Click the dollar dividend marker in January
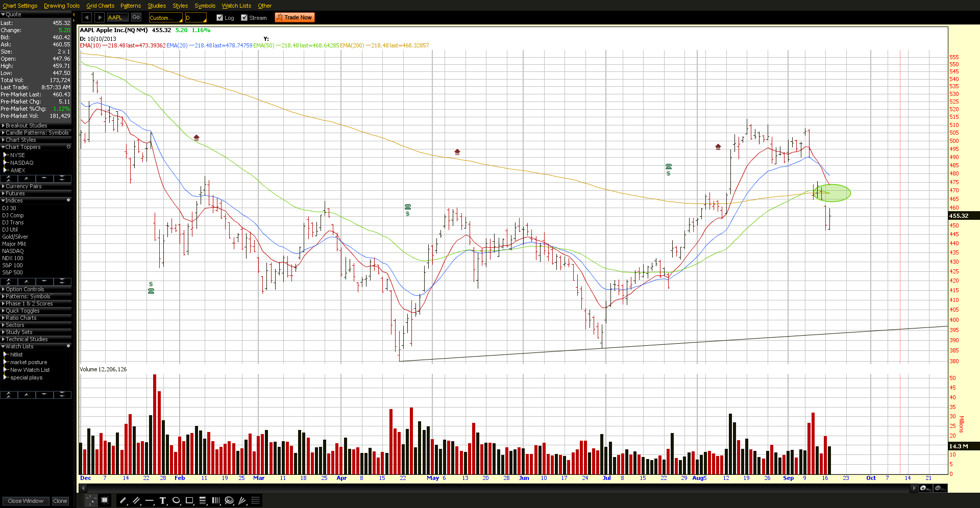Viewport: 980px width, 508px height. [x=151, y=284]
